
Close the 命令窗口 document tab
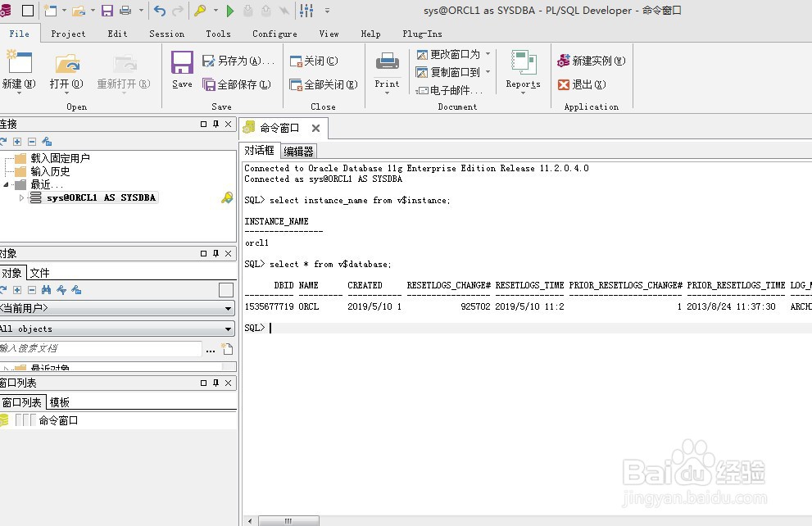[316, 128]
